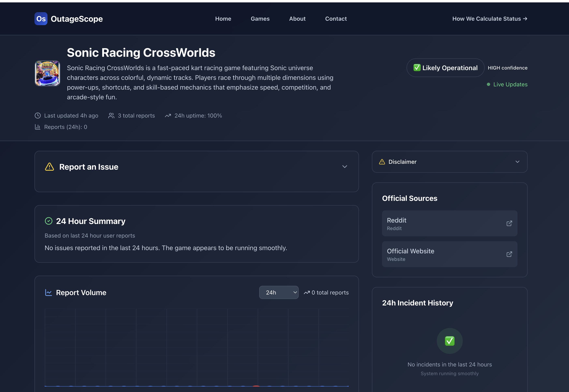Click the external link icon on Reddit
This screenshot has width=569, height=392.
point(509,223)
